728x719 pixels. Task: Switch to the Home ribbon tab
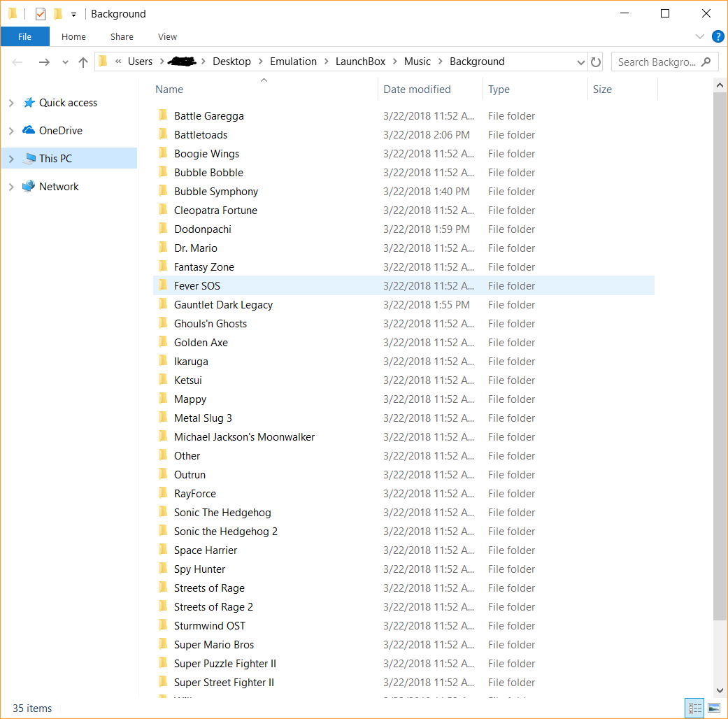point(73,36)
